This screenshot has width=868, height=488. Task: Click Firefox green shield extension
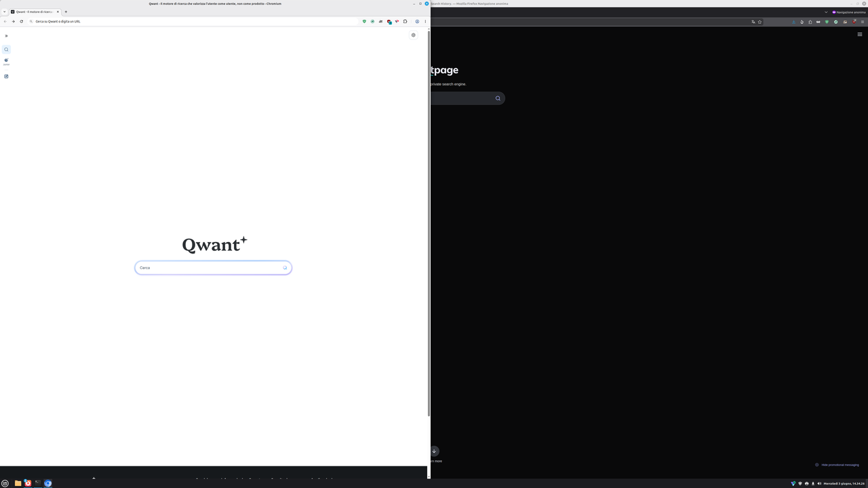click(827, 22)
